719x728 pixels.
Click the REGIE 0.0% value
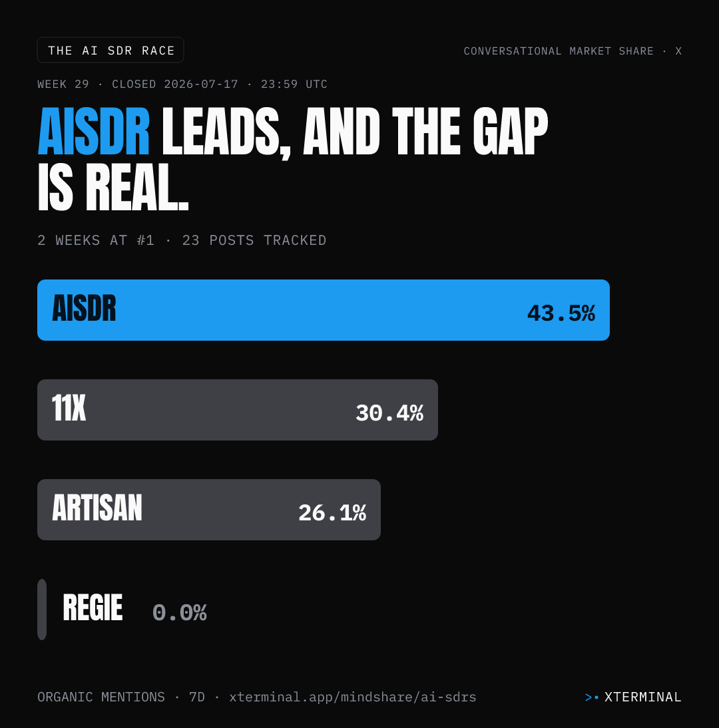(x=179, y=612)
